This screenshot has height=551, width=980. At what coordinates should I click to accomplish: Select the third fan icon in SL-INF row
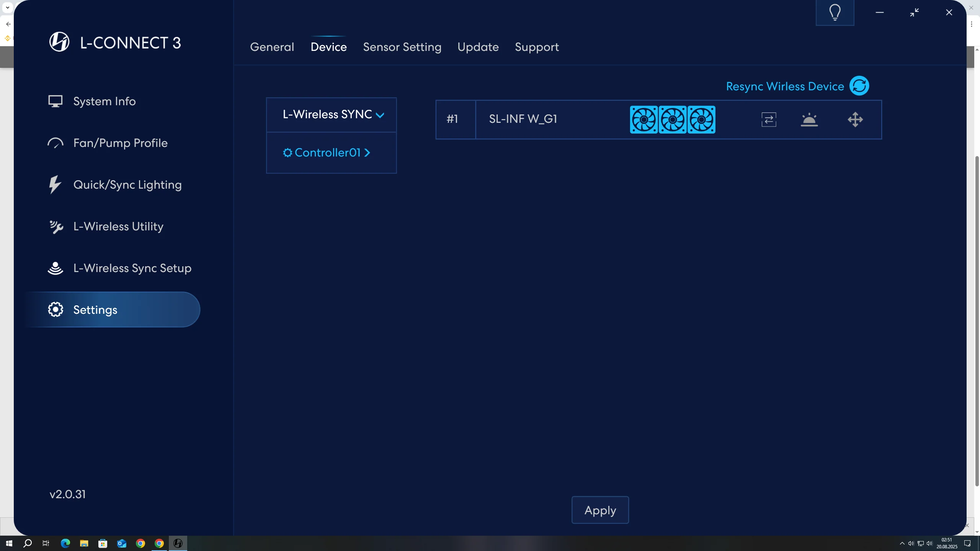pos(701,119)
